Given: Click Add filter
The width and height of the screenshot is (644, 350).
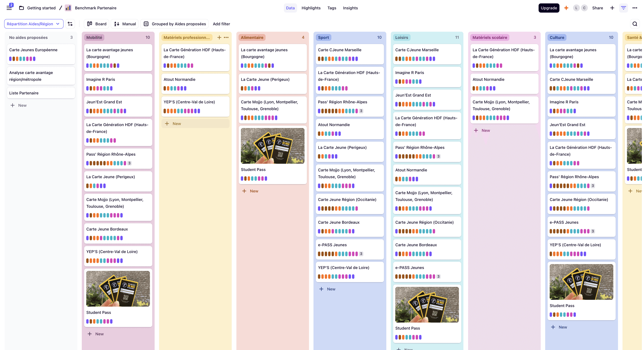Looking at the screenshot, I should coord(221,24).
